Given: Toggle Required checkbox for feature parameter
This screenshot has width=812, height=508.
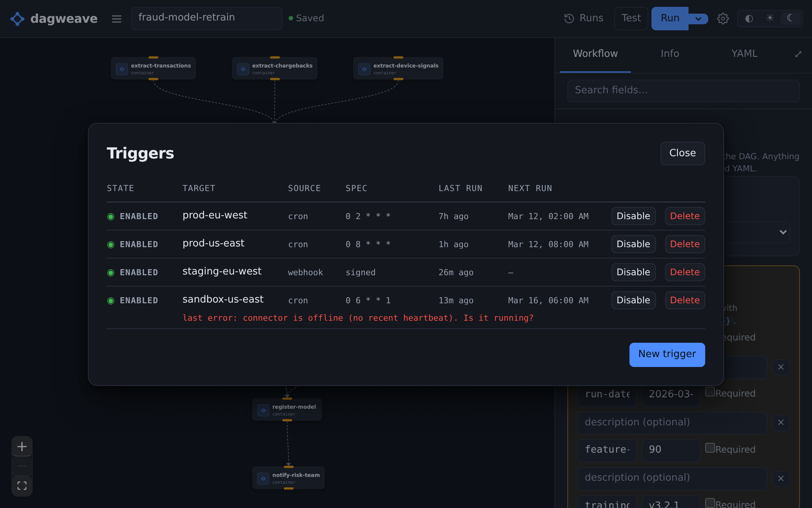Looking at the screenshot, I should 710,448.
